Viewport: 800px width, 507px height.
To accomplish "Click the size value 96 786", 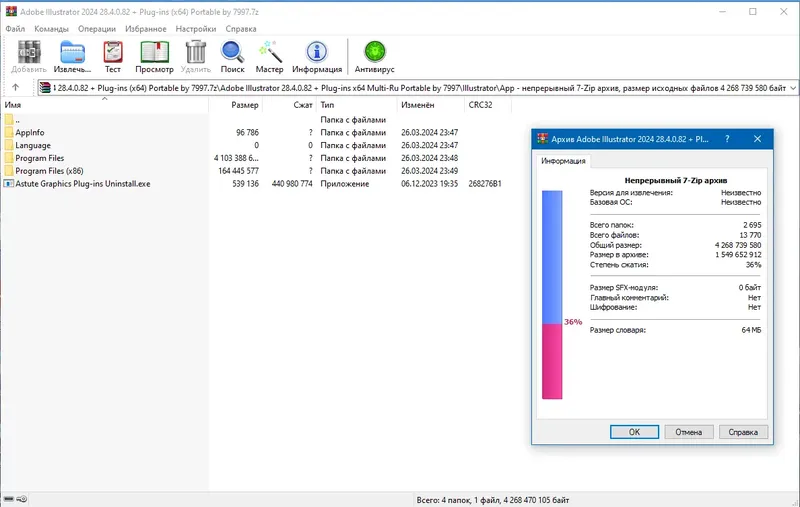I will pyautogui.click(x=247, y=132).
